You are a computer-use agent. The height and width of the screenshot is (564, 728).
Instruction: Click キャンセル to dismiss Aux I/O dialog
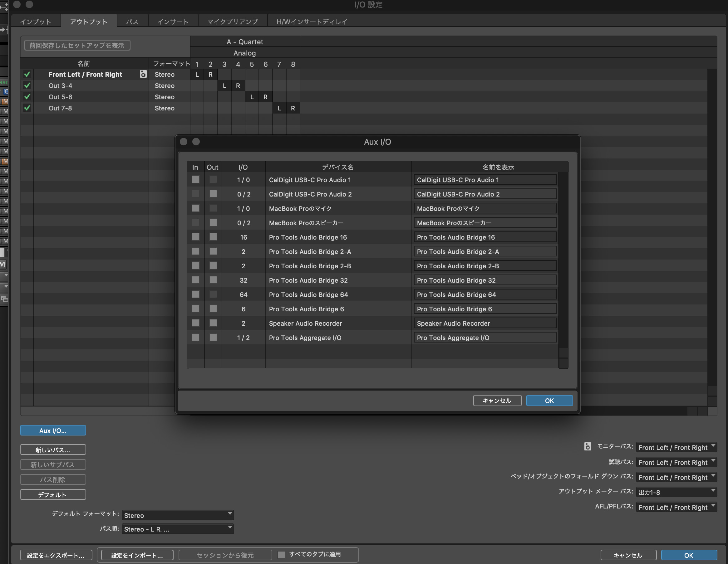497,401
